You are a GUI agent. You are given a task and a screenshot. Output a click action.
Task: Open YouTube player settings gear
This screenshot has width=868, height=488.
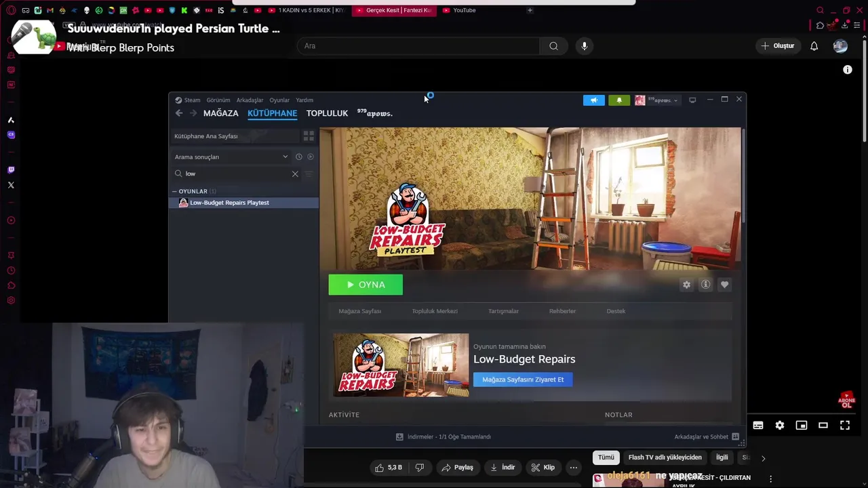[780, 426]
